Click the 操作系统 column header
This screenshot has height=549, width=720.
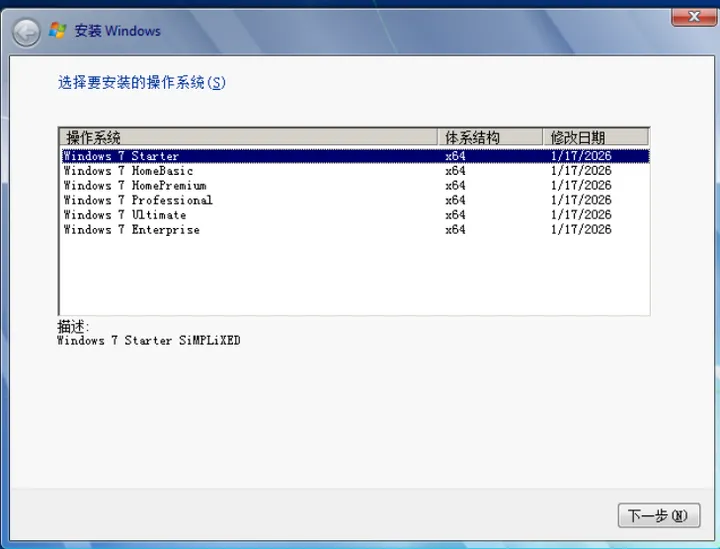(248, 137)
